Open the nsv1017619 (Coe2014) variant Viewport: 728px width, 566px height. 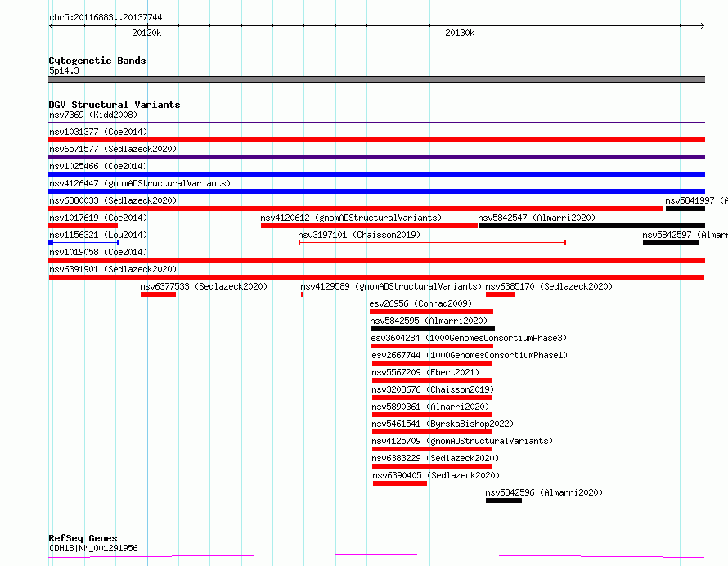(x=83, y=226)
